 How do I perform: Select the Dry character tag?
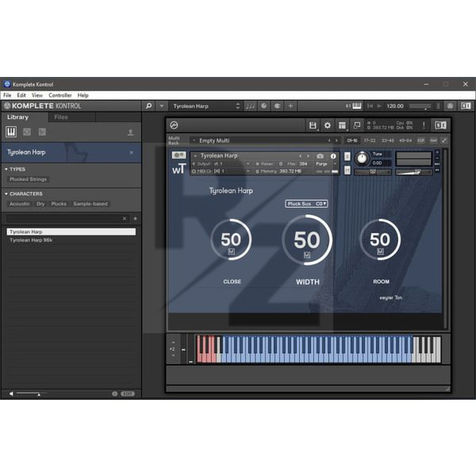point(40,204)
